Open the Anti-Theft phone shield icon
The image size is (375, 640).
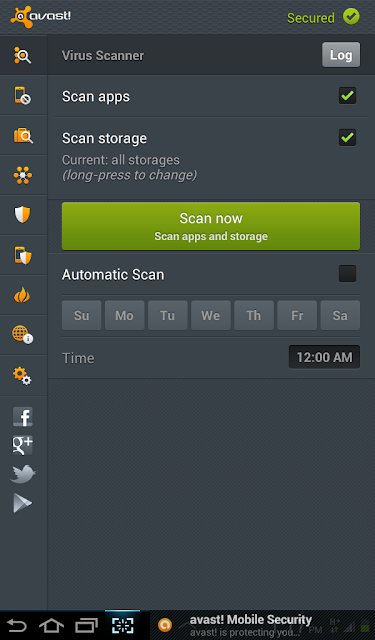[23, 255]
